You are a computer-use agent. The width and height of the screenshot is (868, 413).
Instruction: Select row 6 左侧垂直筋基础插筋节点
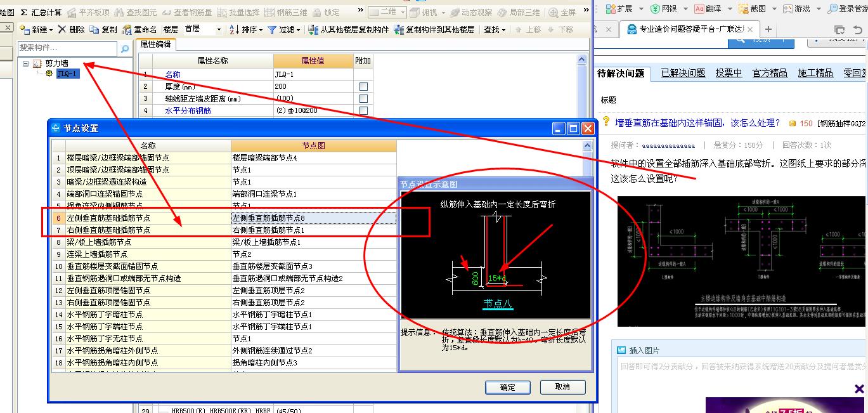[x=224, y=218]
